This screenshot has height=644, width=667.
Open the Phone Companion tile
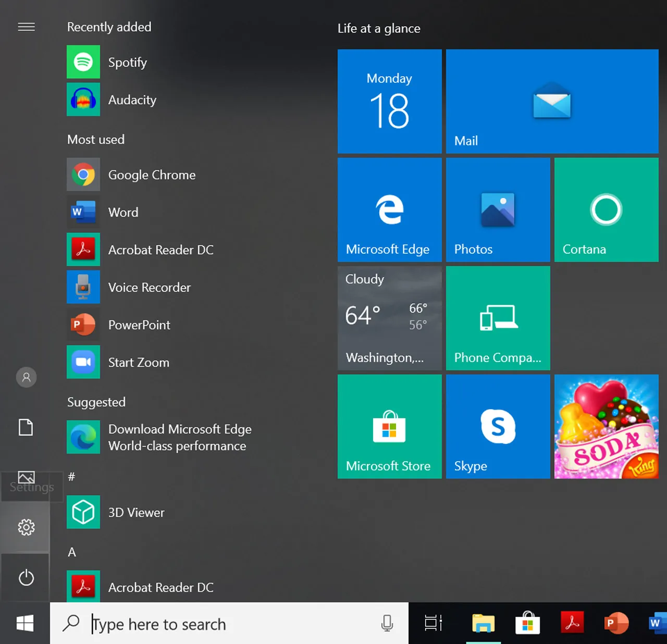[497, 318]
